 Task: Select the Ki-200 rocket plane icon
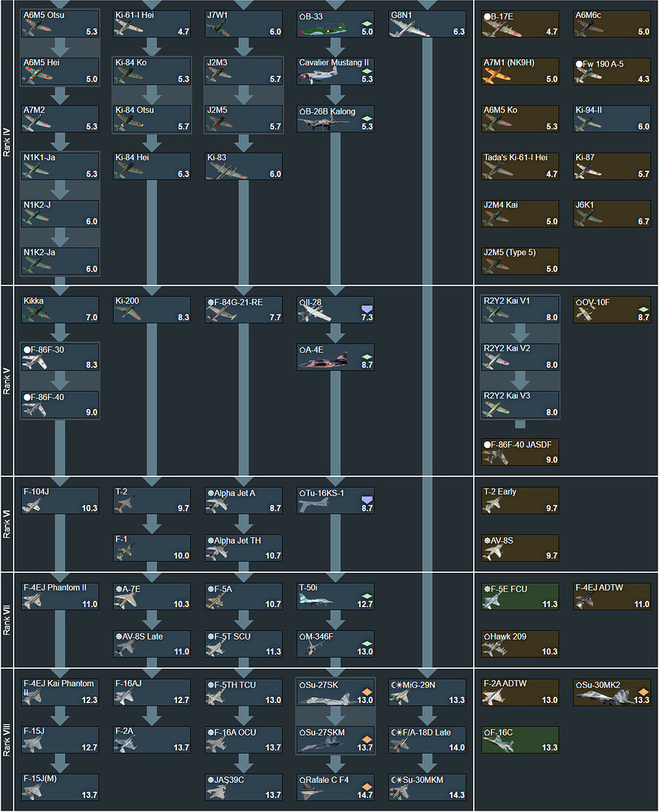click(128, 315)
